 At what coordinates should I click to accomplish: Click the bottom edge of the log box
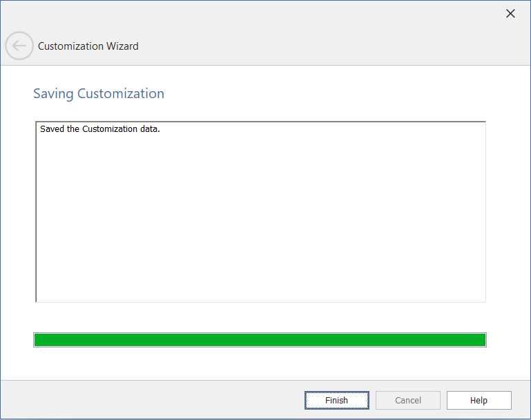260,301
